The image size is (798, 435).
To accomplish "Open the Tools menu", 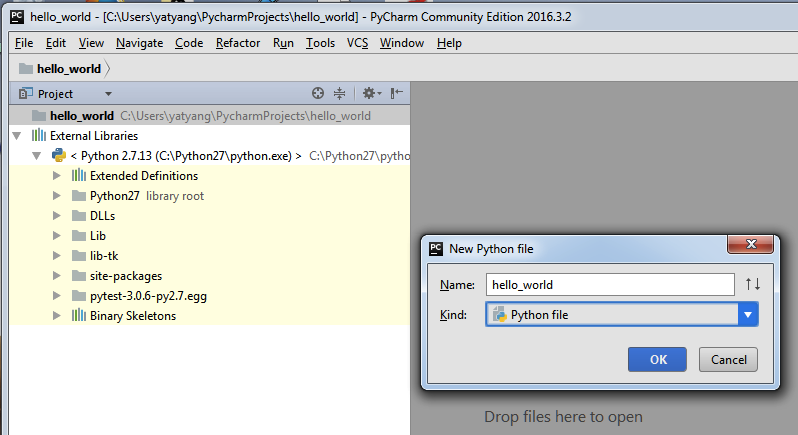I will tap(320, 43).
